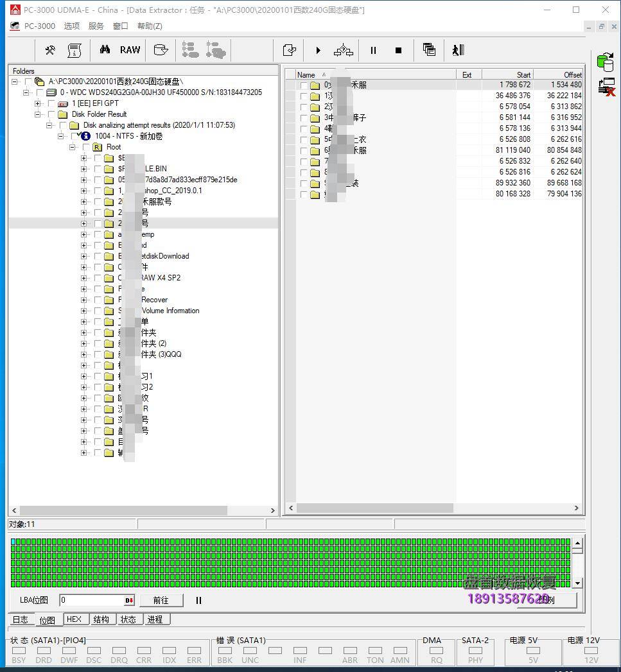Image resolution: width=621 pixels, height=672 pixels.
Task: Expand the folder ending in Recover
Action: coord(83,300)
